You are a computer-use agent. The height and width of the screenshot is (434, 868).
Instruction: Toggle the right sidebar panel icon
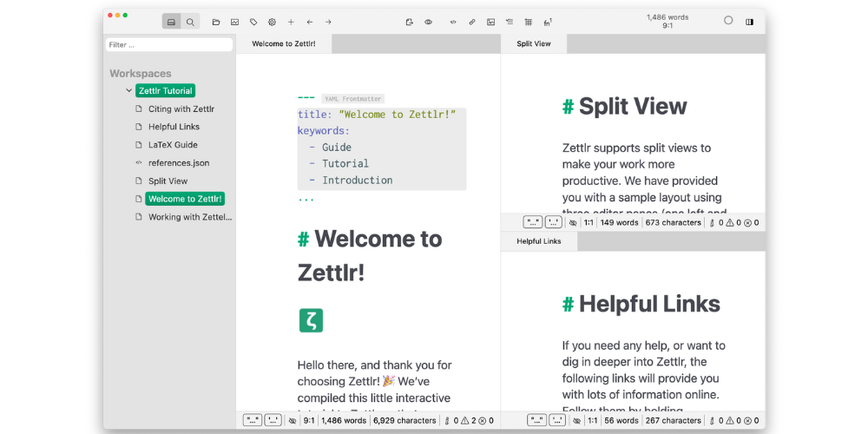coord(749,22)
